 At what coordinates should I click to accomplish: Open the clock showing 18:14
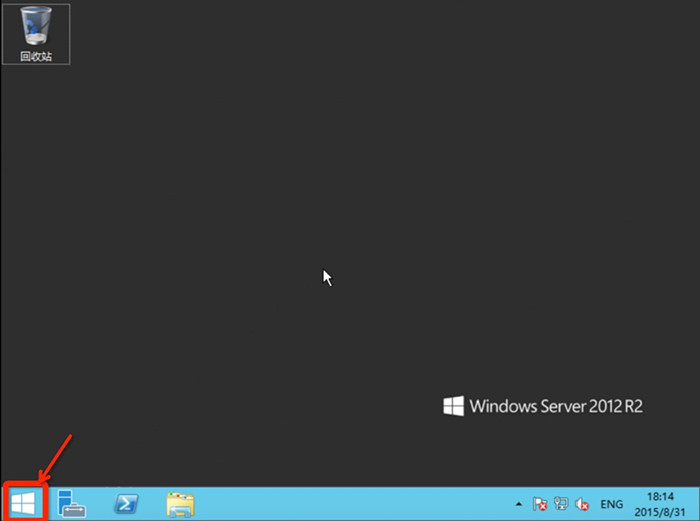pos(660,504)
